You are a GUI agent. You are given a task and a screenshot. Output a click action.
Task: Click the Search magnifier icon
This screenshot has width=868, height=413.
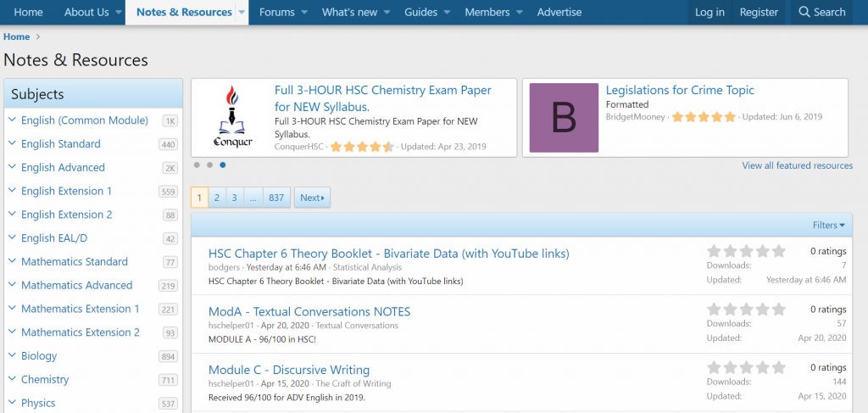(804, 12)
